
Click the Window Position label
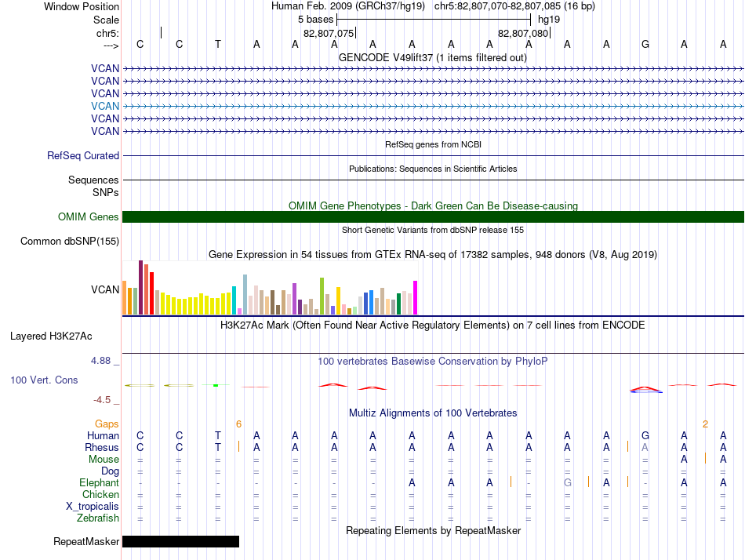pos(82,6)
